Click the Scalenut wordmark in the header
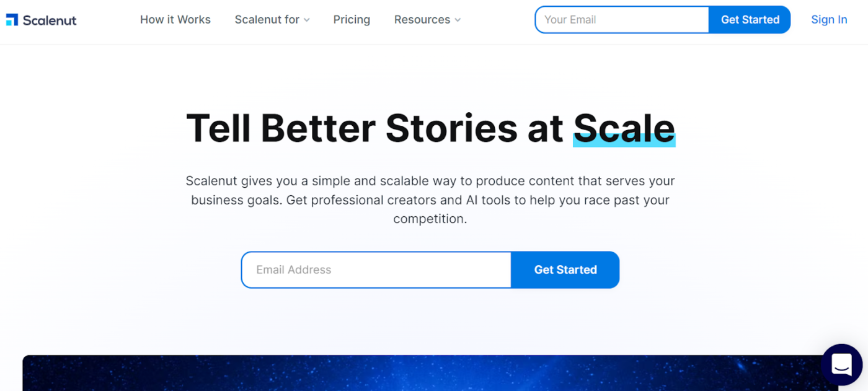 tap(50, 20)
